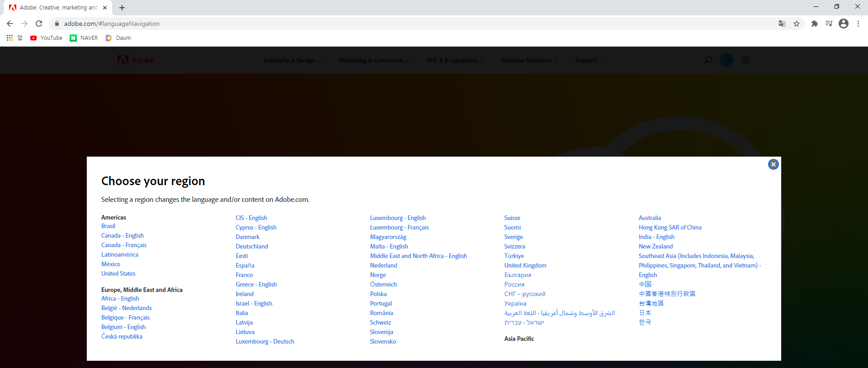
Task: Open Chrome user profile icon
Action: click(x=844, y=24)
